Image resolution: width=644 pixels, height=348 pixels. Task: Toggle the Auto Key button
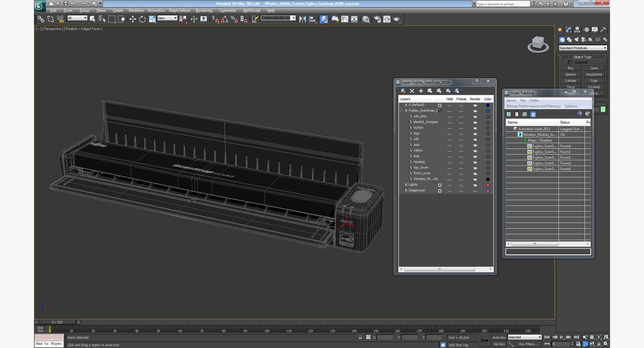click(x=499, y=338)
